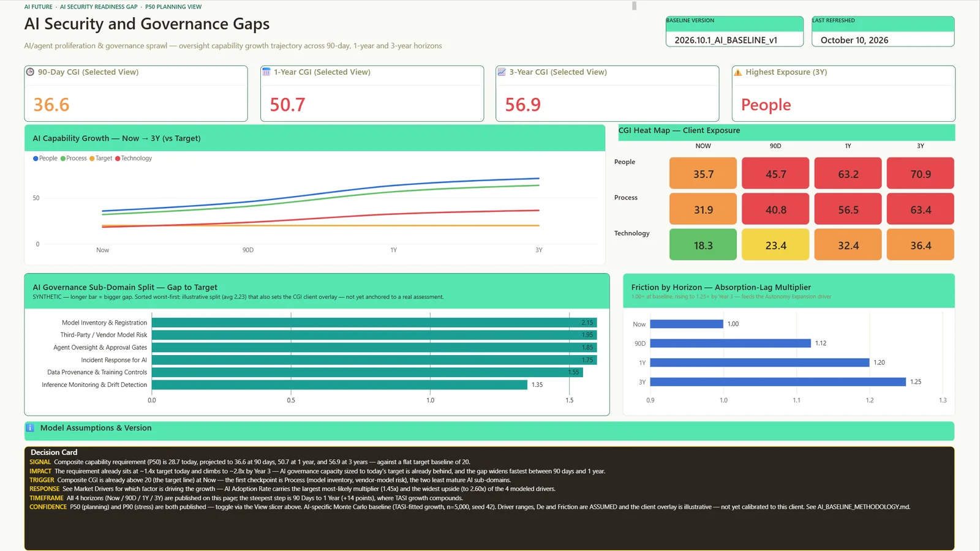Select the Technology 90D cell 23.4
980x551 pixels.
tap(775, 245)
